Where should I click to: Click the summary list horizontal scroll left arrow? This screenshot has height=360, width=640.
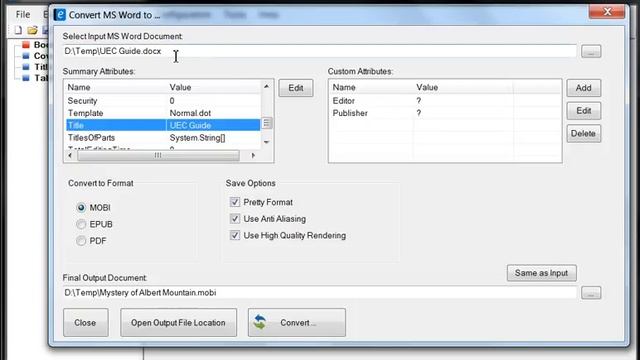(x=70, y=156)
